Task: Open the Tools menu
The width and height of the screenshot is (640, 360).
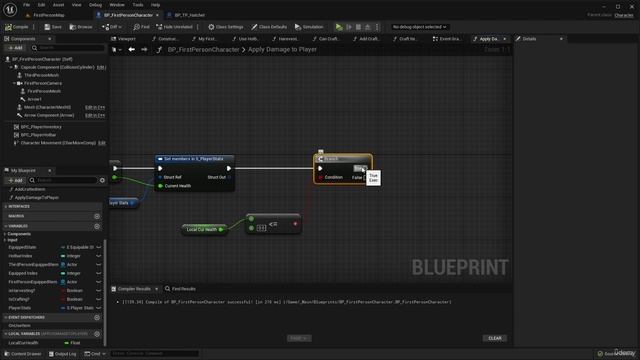Action: [x=138, y=5]
